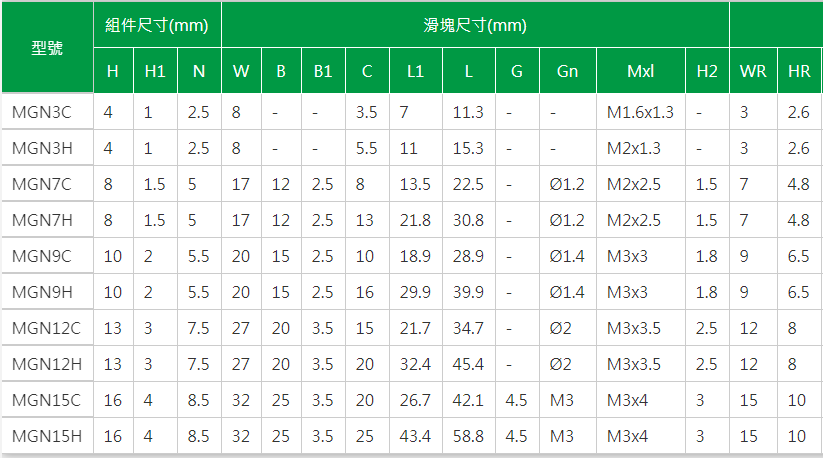Click the MGN7H model name cell
The height and width of the screenshot is (458, 823).
click(x=47, y=220)
